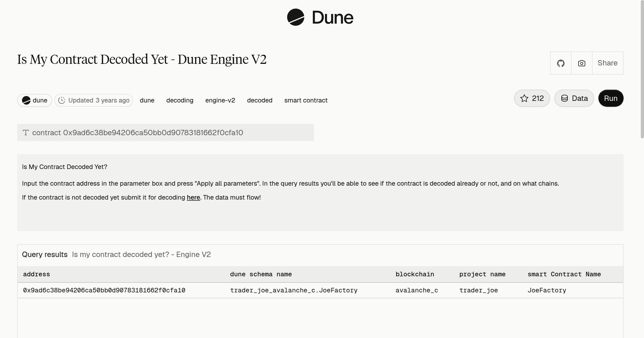Viewport: 644px width, 338px height.
Task: Open the 'Is my contract decoded yet? - Engine V2' query link
Action: (141, 254)
